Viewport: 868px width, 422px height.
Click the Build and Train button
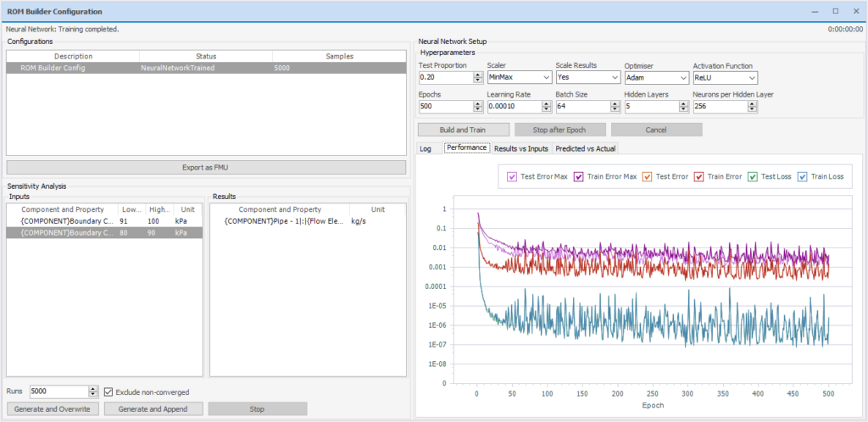464,130
